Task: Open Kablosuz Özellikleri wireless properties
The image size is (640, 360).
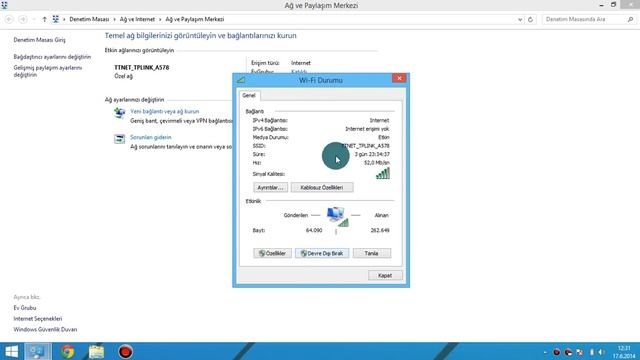Action: click(322, 187)
